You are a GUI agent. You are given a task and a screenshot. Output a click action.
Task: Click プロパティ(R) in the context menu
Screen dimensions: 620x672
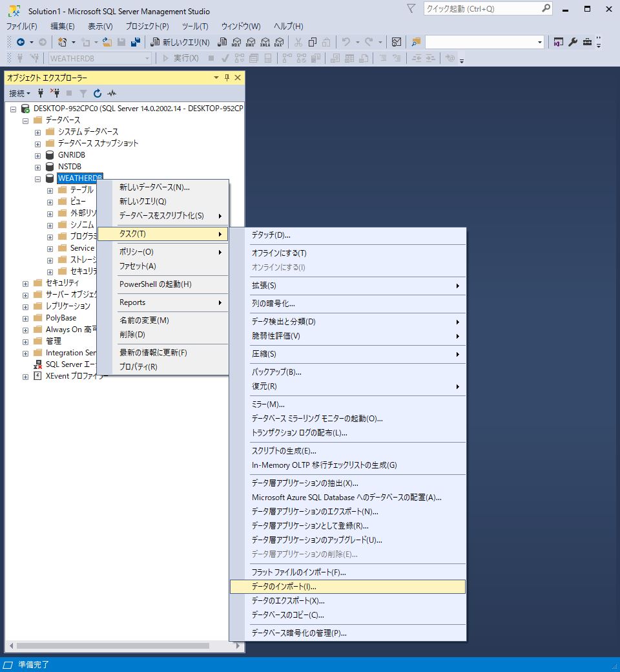[x=138, y=367]
